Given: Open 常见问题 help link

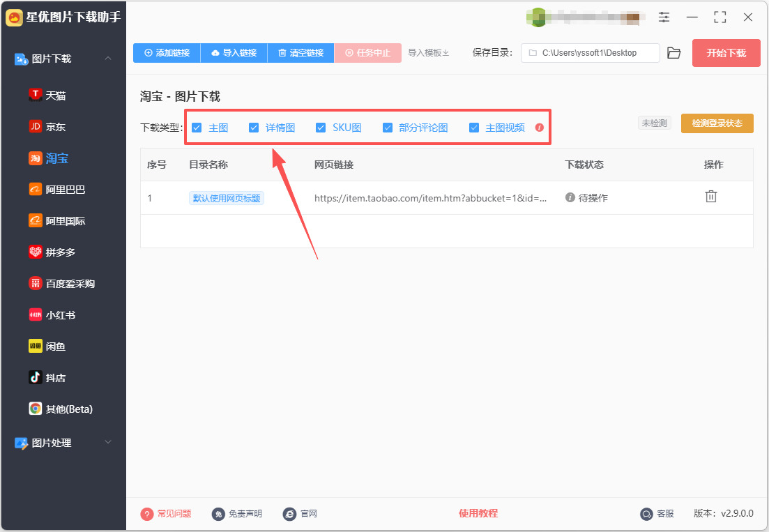Looking at the screenshot, I should [166, 513].
